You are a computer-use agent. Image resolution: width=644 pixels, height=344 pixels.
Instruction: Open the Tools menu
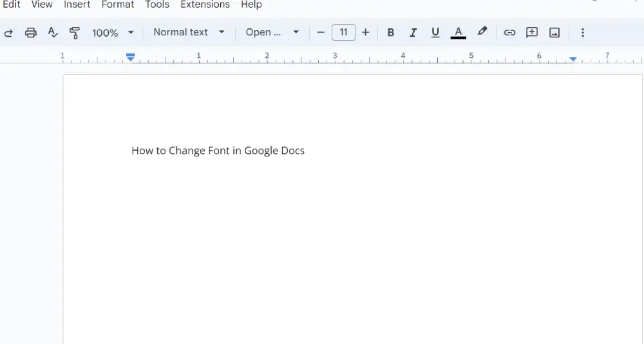tap(157, 5)
